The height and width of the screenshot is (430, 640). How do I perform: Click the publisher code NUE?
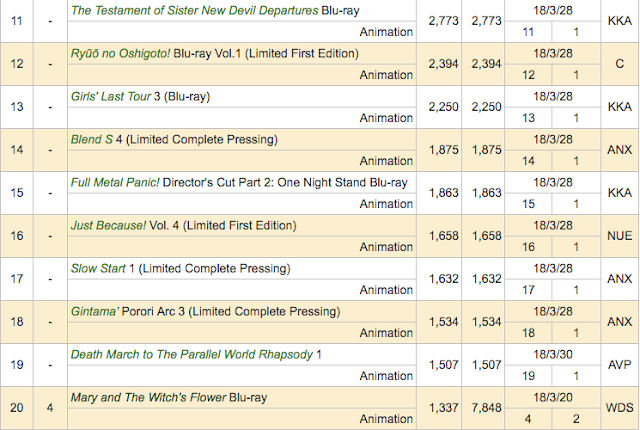pos(620,236)
